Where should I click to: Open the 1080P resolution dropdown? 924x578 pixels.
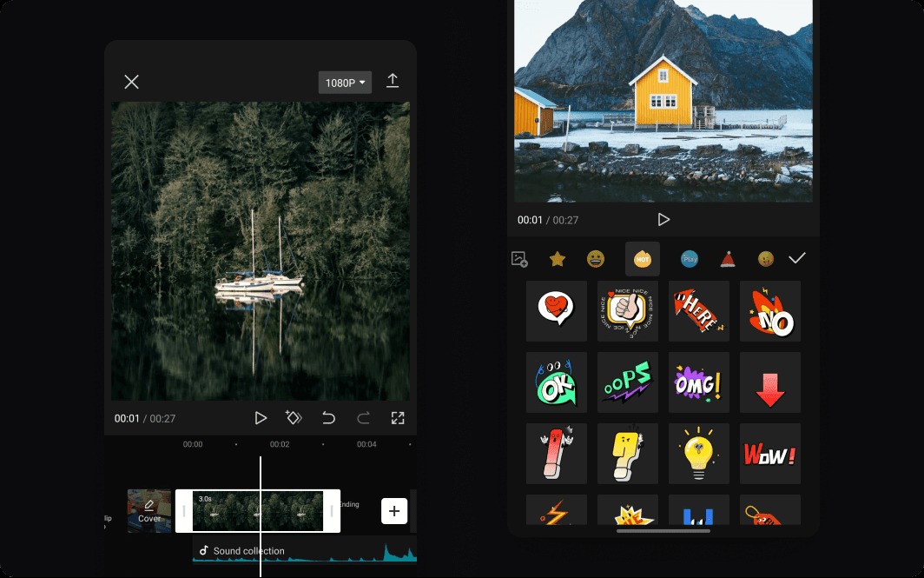pos(345,83)
